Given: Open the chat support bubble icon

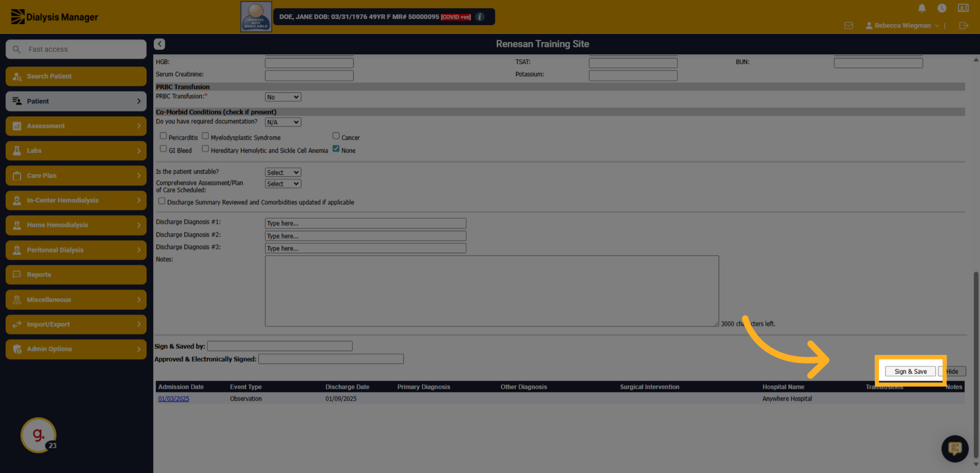Looking at the screenshot, I should pyautogui.click(x=955, y=448).
